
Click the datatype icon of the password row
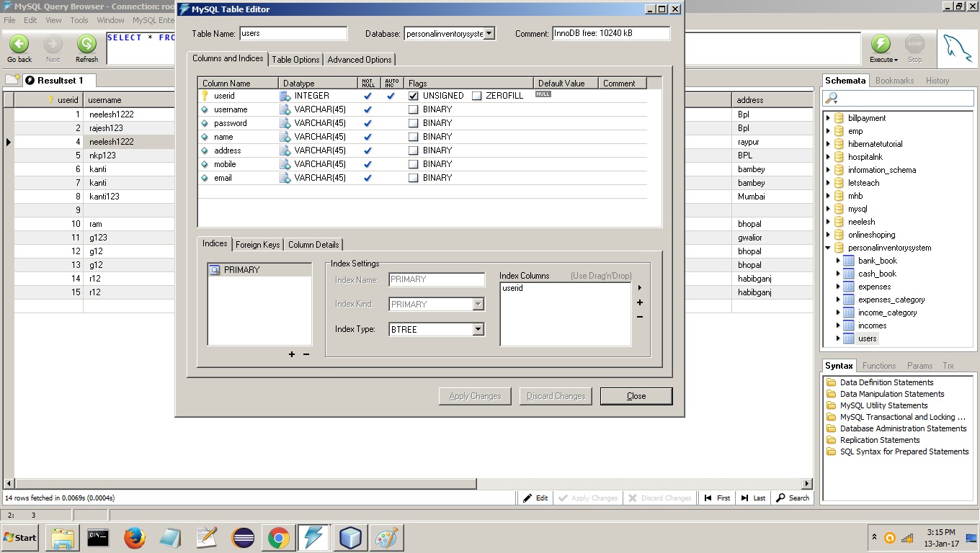click(x=285, y=123)
